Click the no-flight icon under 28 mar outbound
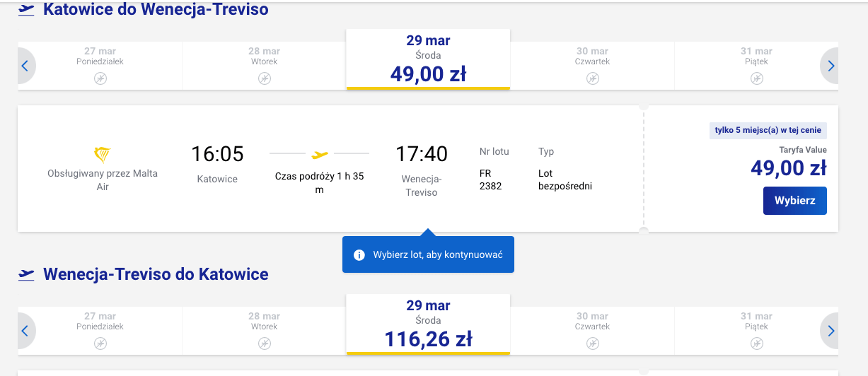868x376 pixels. click(264, 78)
